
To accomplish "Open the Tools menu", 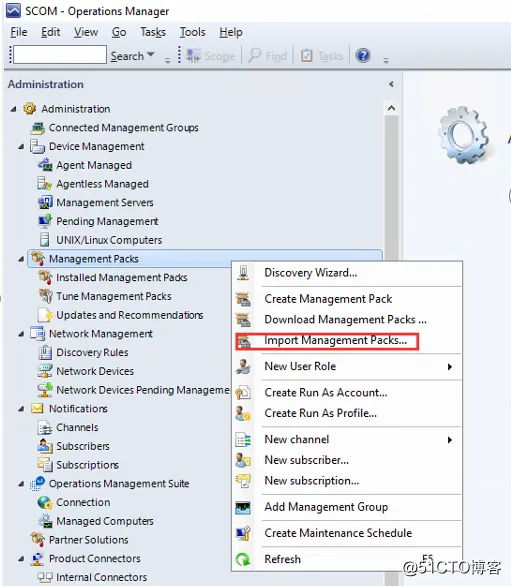I will (x=193, y=32).
